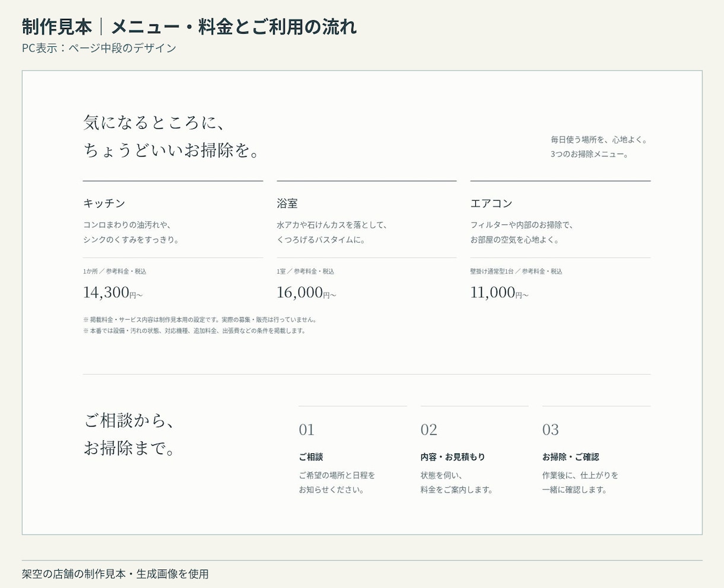724x588 pixels.
Task: Click heading ご相談から、
Action: [129, 420]
